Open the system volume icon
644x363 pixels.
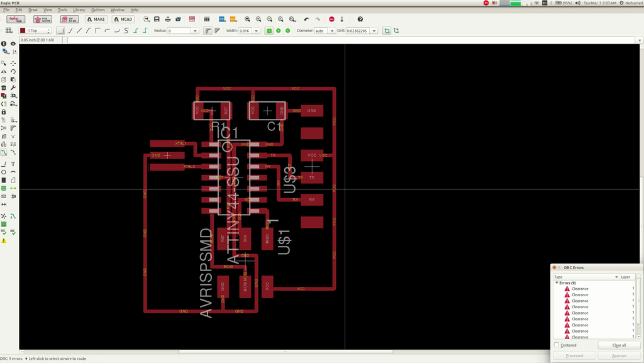[x=577, y=3]
